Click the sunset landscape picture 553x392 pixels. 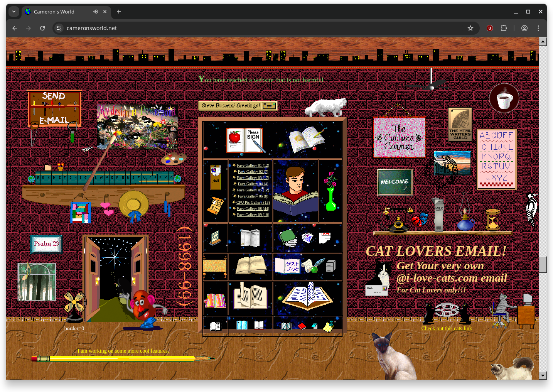pos(452,163)
